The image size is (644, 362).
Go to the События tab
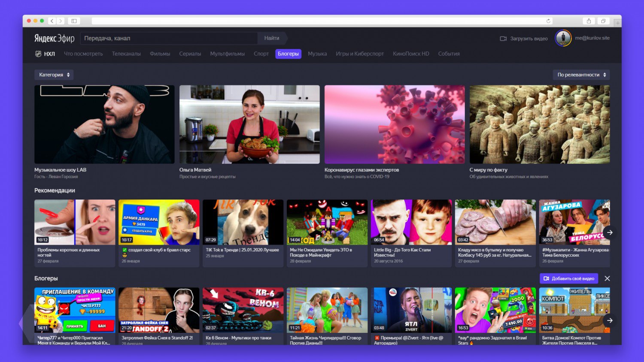click(x=449, y=54)
